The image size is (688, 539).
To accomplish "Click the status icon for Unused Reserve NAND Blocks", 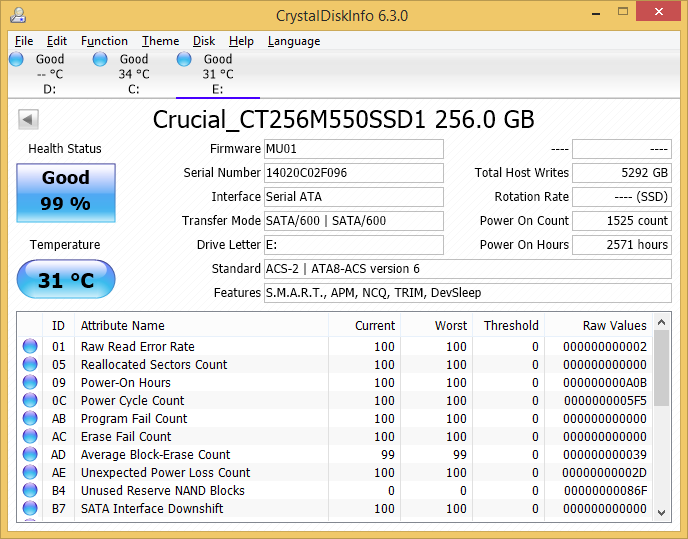I will pos(30,490).
